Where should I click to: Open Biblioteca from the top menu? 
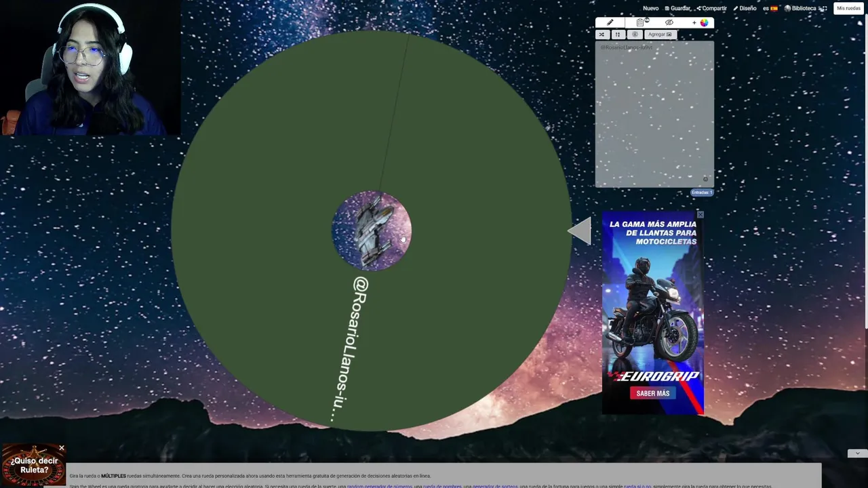pyautogui.click(x=800, y=8)
